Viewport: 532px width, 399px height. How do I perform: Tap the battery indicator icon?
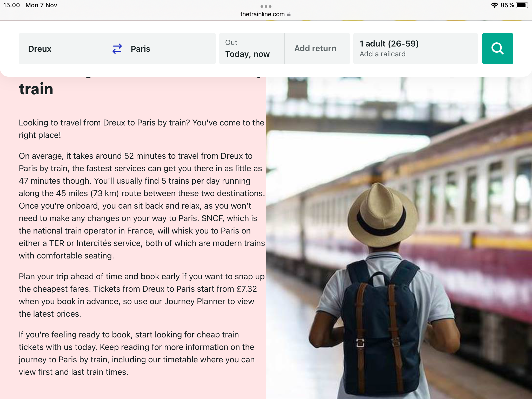coord(522,5)
